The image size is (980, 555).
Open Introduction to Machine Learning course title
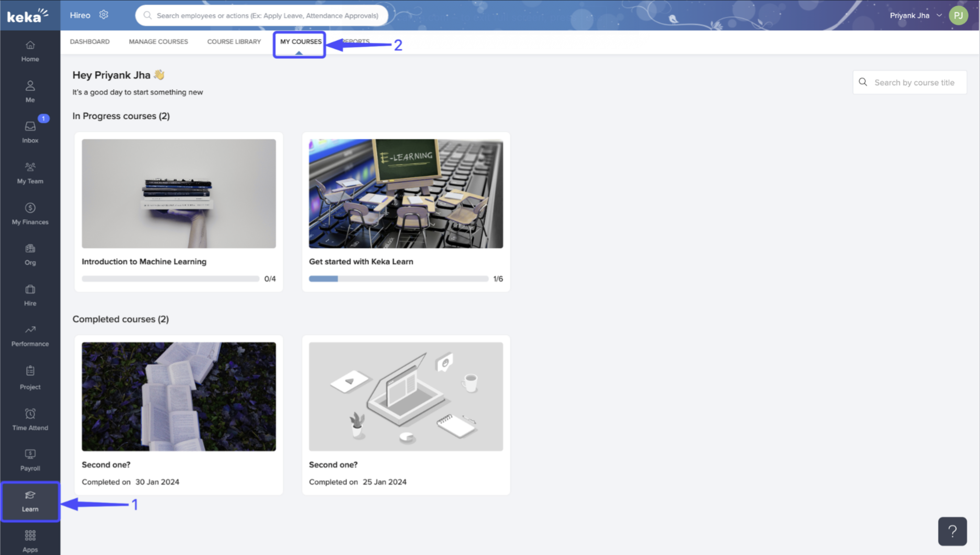(x=144, y=262)
